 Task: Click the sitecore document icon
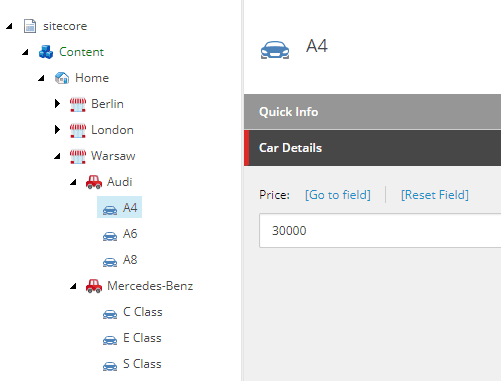30,26
